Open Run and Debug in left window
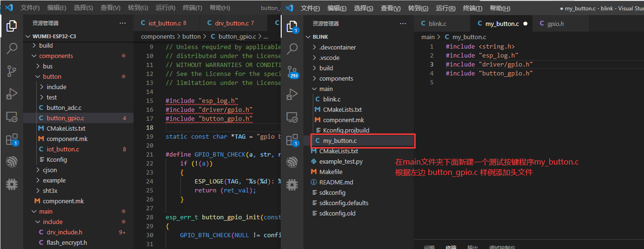644x249 pixels. click(x=11, y=94)
